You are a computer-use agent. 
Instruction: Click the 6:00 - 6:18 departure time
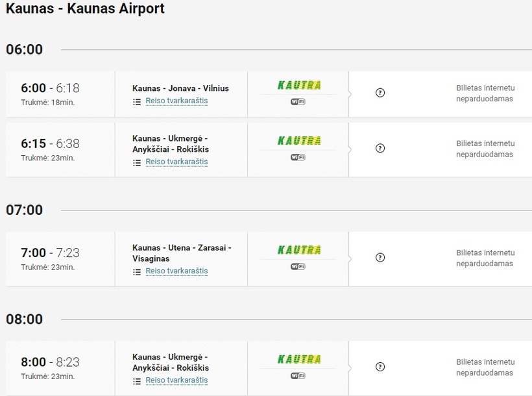point(50,88)
